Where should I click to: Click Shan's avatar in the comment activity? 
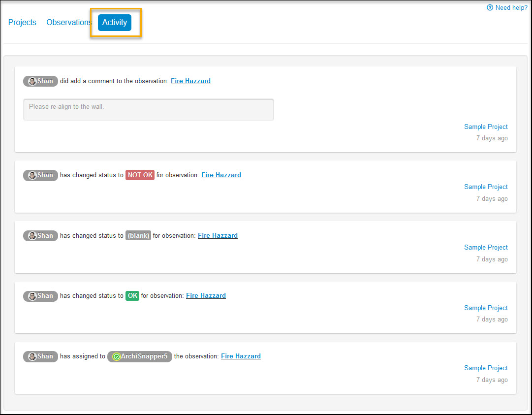pyautogui.click(x=32, y=81)
